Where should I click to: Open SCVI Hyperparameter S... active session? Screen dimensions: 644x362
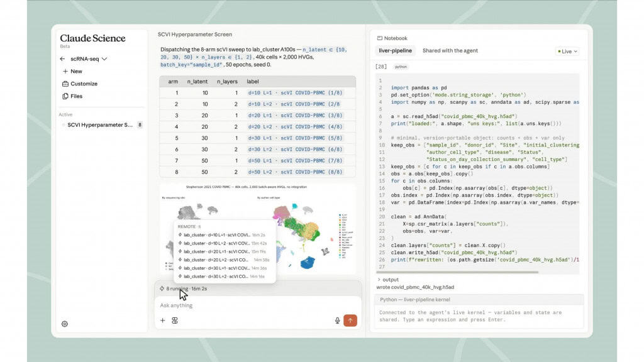tap(101, 125)
